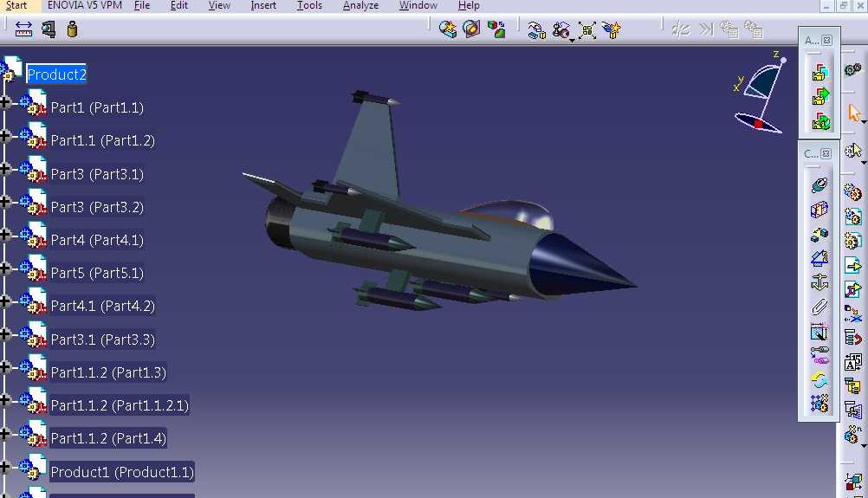
Task: Expand the Part1 (Part1.1) tree node
Action: (x=5, y=102)
